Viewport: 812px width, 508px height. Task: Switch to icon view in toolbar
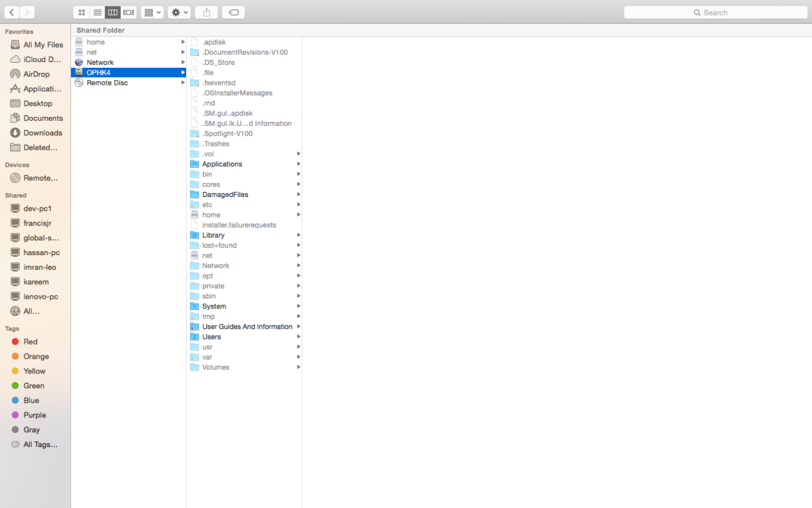pos(82,12)
